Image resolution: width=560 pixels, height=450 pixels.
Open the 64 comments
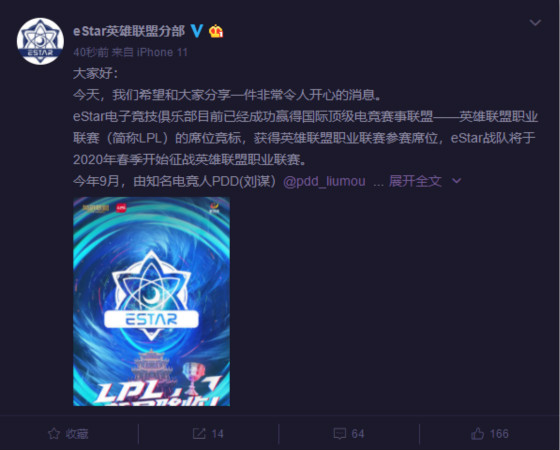358,434
